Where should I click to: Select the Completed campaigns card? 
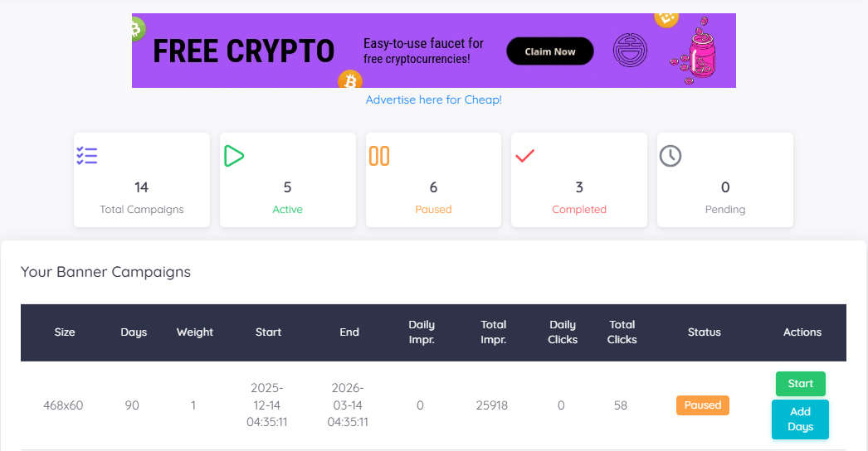[x=579, y=180]
